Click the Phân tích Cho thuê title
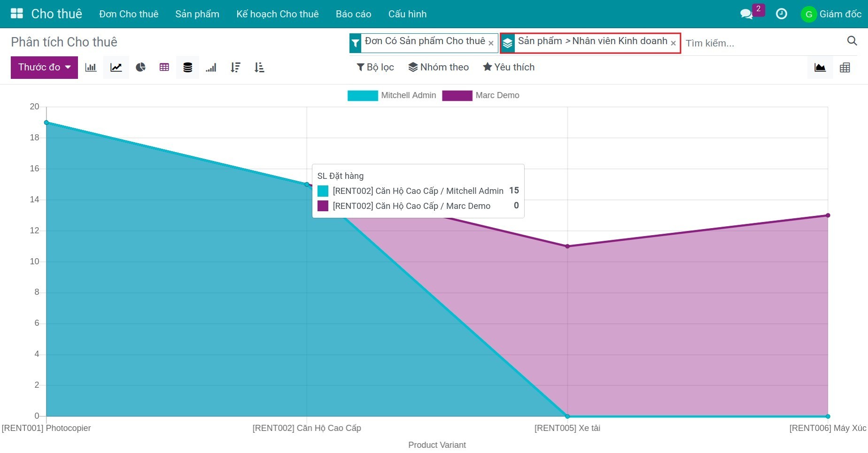Viewport: 868px width, 453px height. [x=64, y=42]
